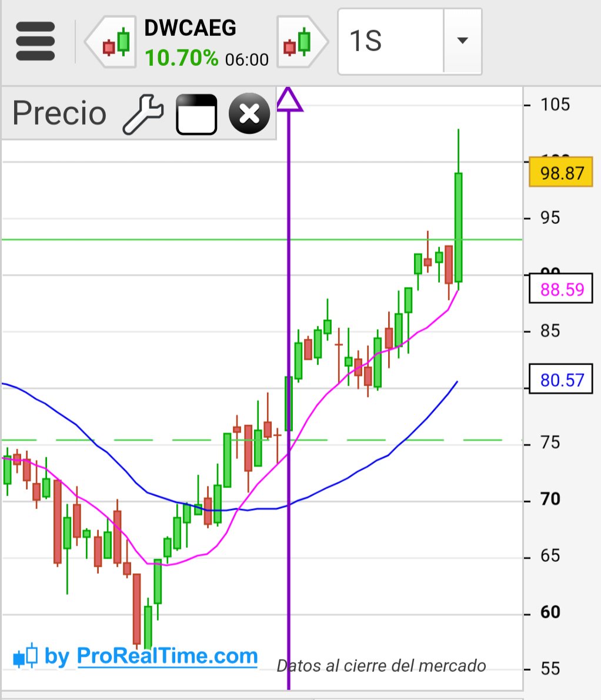Click the 55 price axis label
Image resolution: width=601 pixels, height=700 pixels.
point(550,668)
